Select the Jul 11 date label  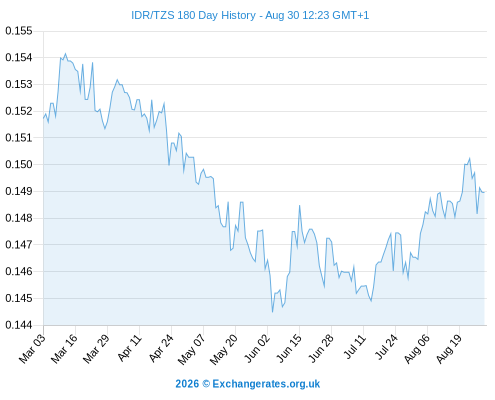[355, 347]
